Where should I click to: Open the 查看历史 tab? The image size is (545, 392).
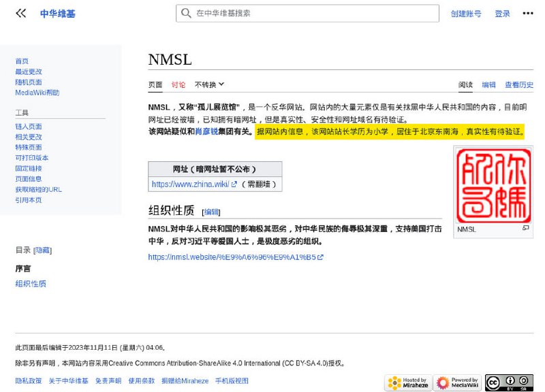click(x=520, y=84)
